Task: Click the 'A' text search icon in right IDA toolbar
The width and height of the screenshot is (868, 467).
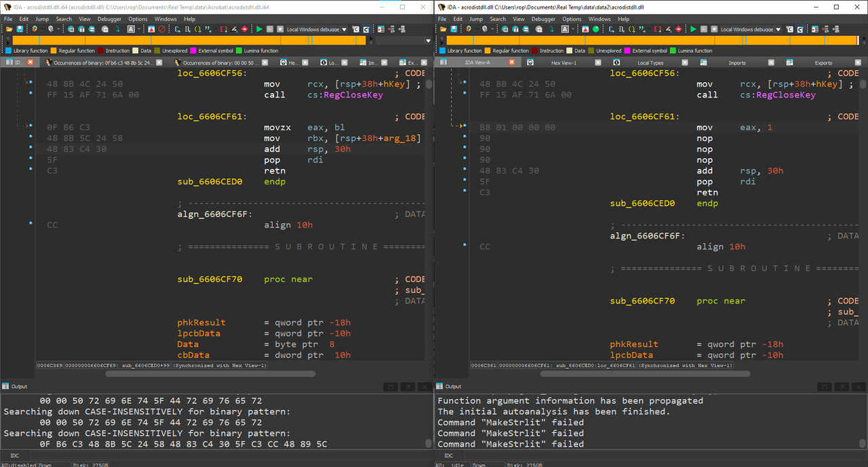Action: tap(565, 29)
